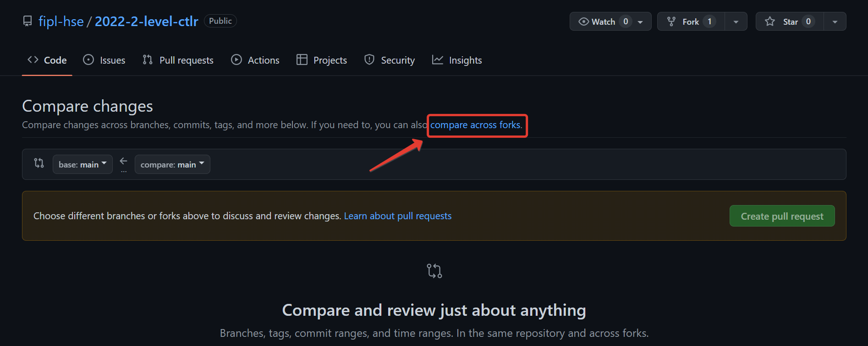Open the base: main branch dropdown

82,164
